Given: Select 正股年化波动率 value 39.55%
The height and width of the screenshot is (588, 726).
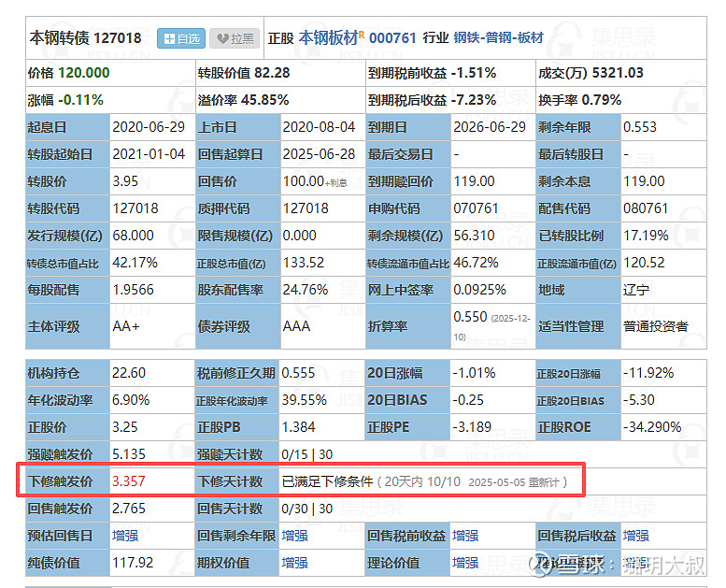Looking at the screenshot, I should (x=305, y=400).
